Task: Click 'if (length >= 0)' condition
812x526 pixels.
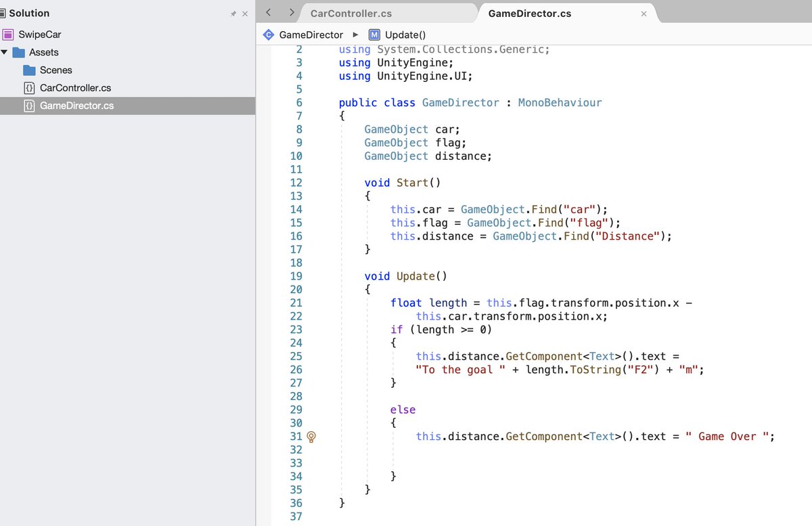Action: point(441,330)
